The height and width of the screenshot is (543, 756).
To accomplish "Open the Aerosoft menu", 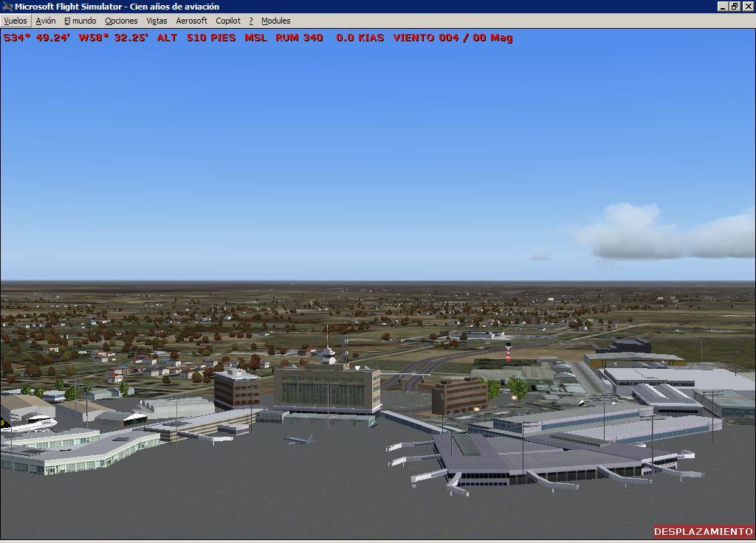I will [x=191, y=21].
